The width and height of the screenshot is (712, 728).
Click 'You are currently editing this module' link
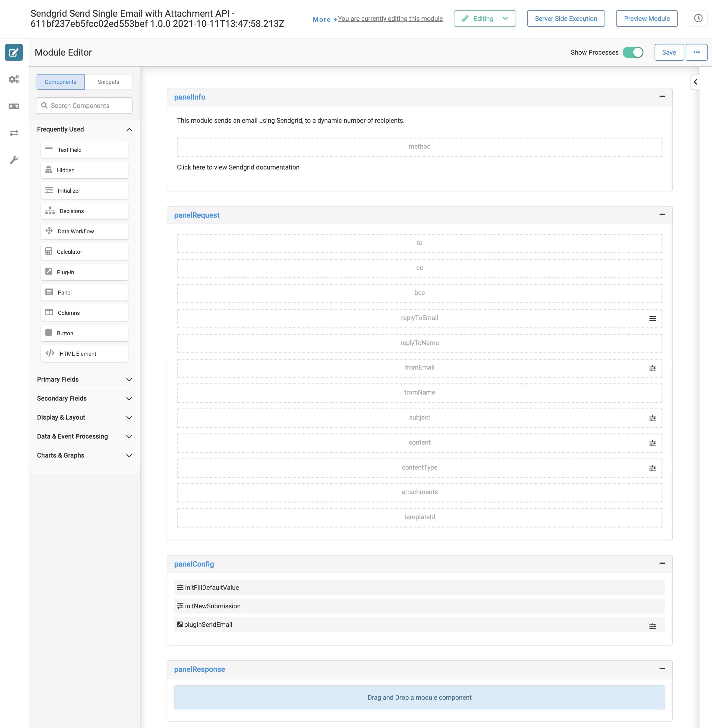tap(390, 19)
